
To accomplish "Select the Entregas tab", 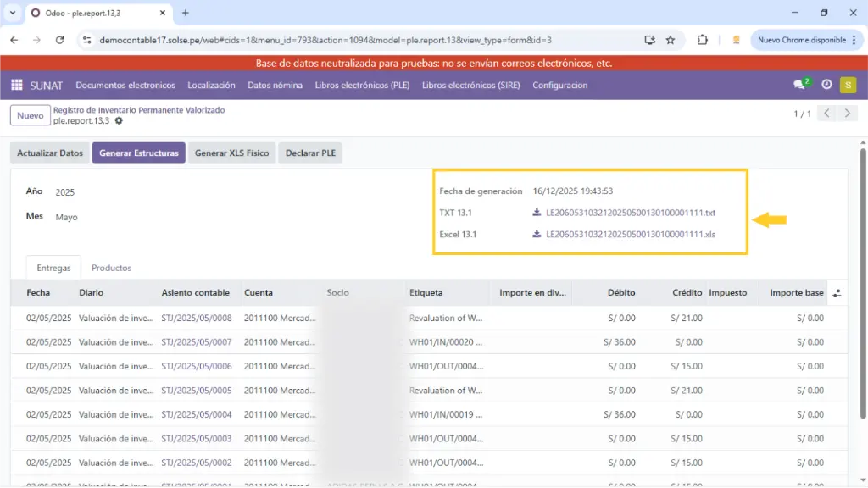I will tap(53, 268).
